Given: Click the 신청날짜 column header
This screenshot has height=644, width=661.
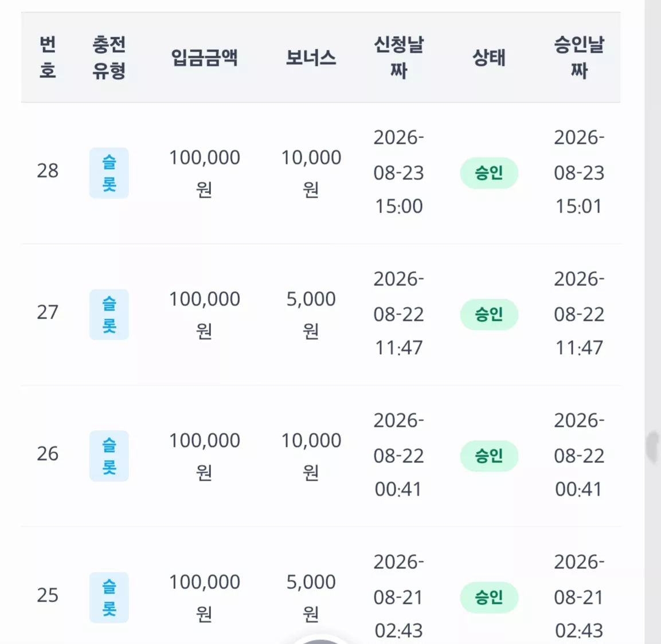Looking at the screenshot, I should click(399, 57).
